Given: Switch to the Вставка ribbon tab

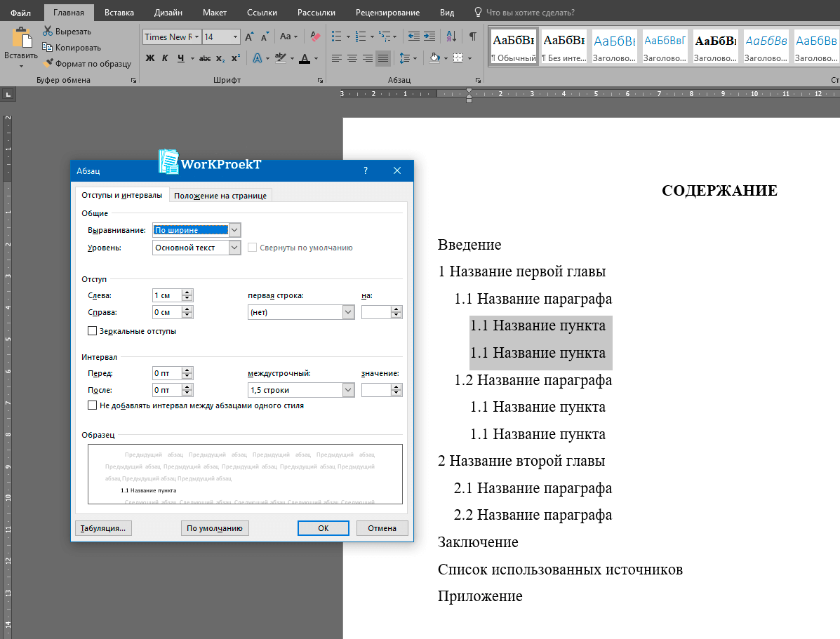Looking at the screenshot, I should pos(118,12).
